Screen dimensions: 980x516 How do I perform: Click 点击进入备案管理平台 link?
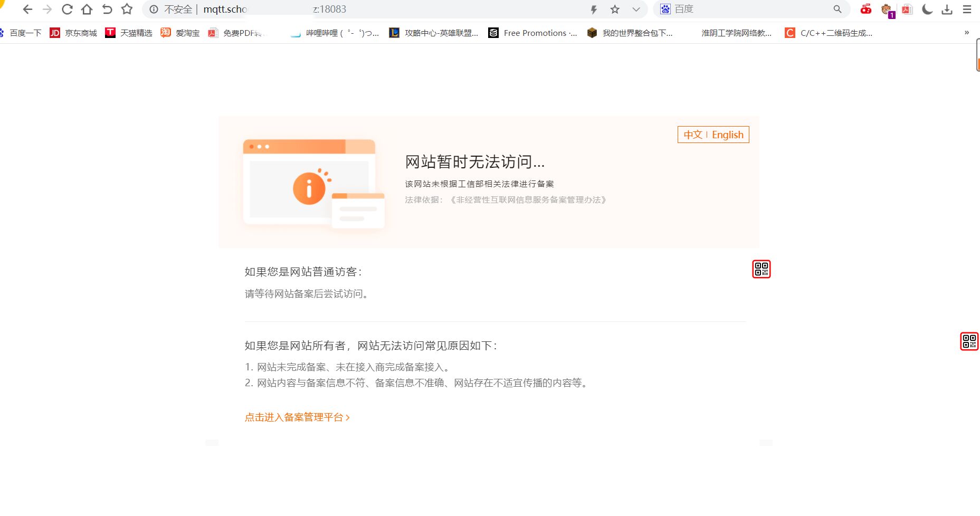point(297,417)
